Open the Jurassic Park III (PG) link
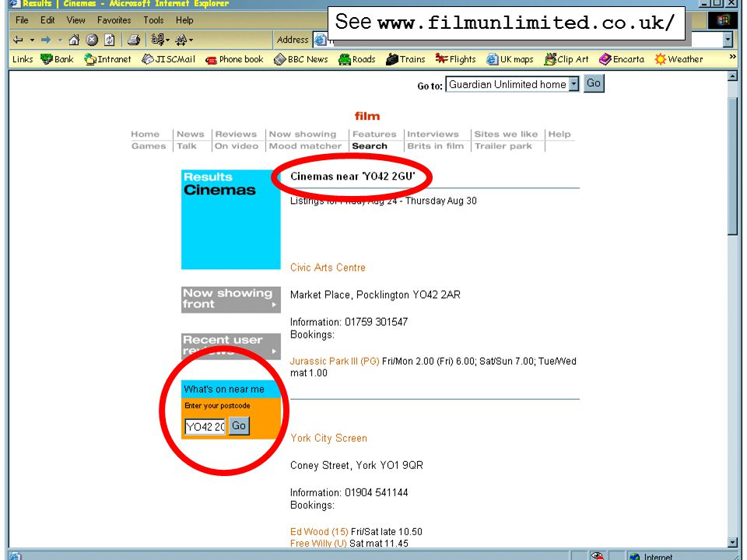Screen dimensions: 747x560 [335, 361]
